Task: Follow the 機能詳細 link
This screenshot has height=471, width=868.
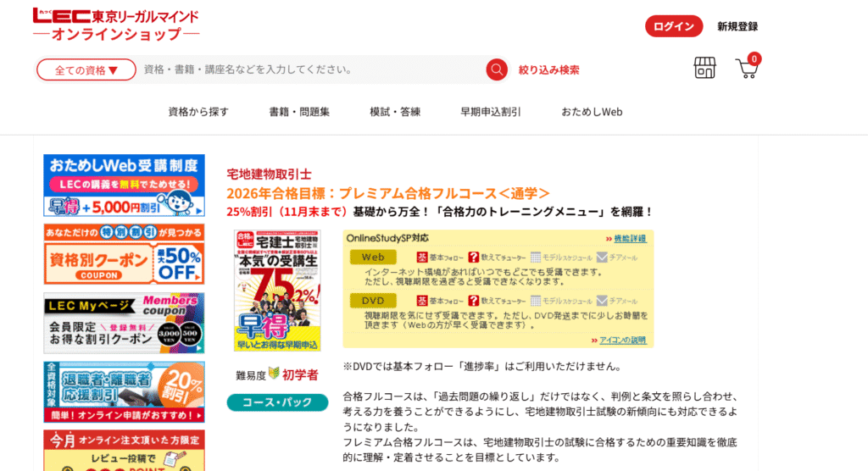Action: point(629,239)
